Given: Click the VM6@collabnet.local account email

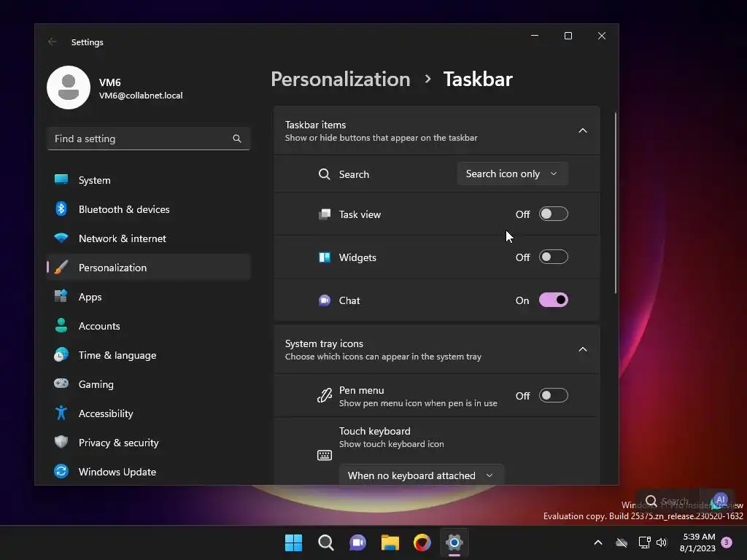Looking at the screenshot, I should pos(141,96).
